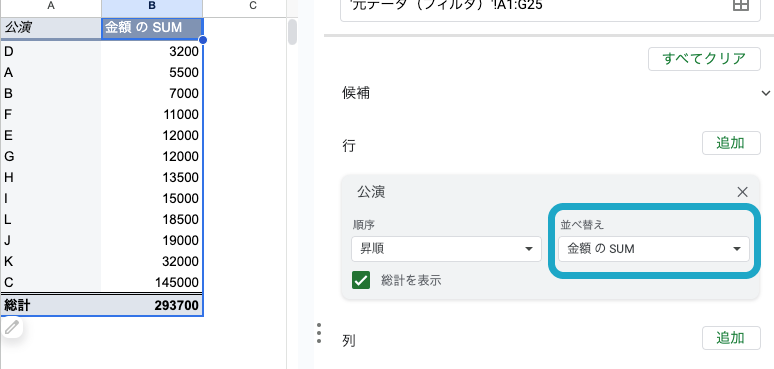Expand the 候補 section chevron
This screenshot has height=369, width=774.
(766, 93)
